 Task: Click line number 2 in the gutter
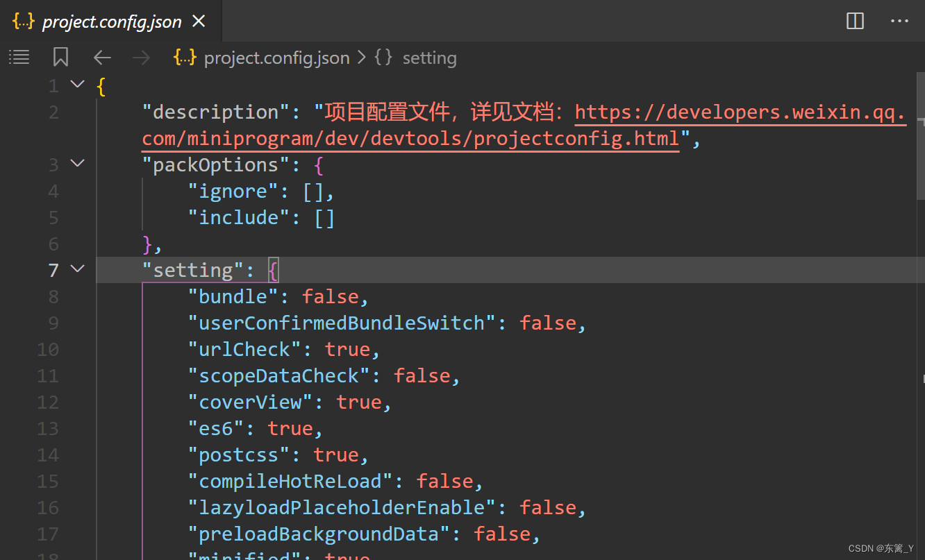click(53, 112)
